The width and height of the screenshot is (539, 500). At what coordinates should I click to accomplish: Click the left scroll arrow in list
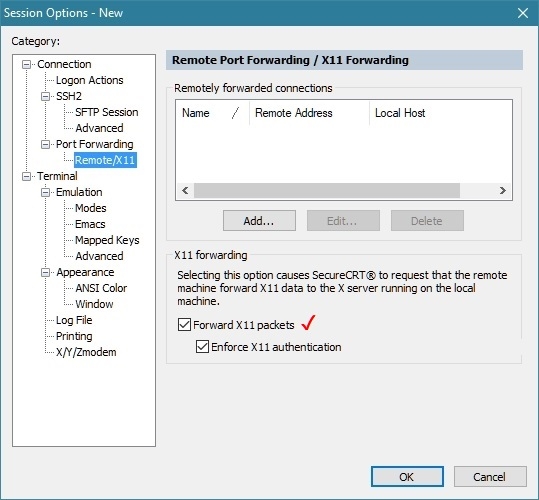point(185,190)
